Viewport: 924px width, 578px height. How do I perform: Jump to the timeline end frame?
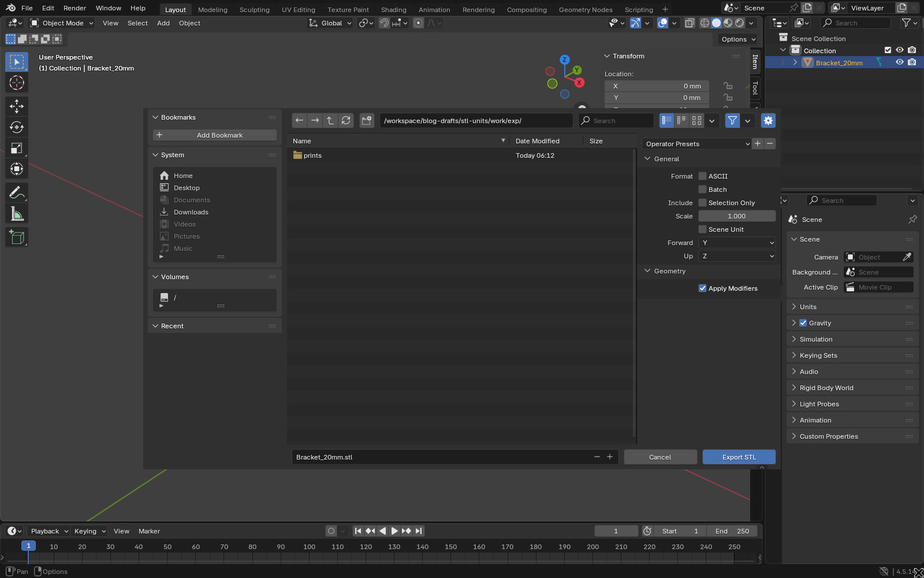(419, 531)
